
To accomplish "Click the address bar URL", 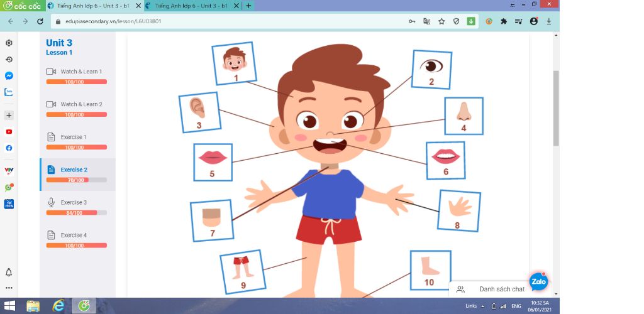I will [113, 21].
